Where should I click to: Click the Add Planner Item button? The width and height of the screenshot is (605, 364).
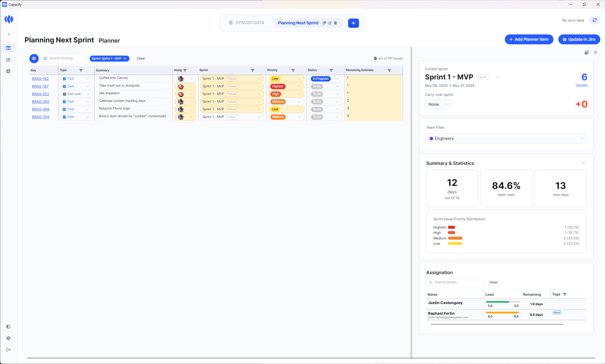(529, 39)
